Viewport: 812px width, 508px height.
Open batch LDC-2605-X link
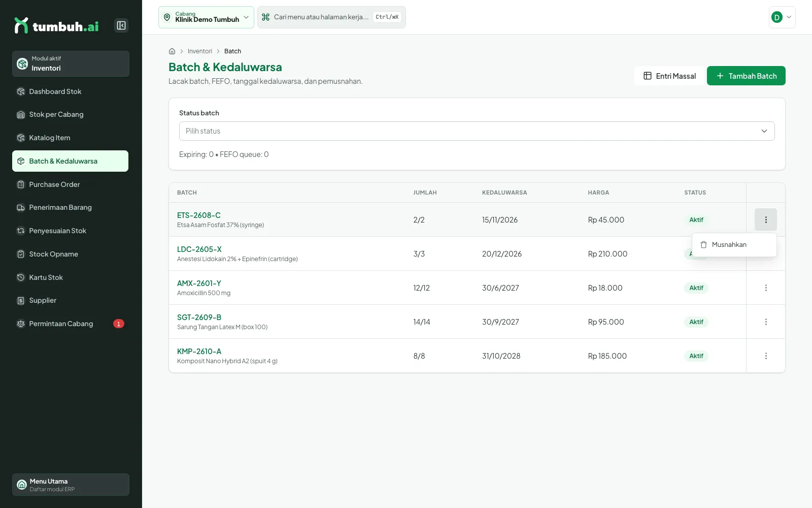coord(199,249)
